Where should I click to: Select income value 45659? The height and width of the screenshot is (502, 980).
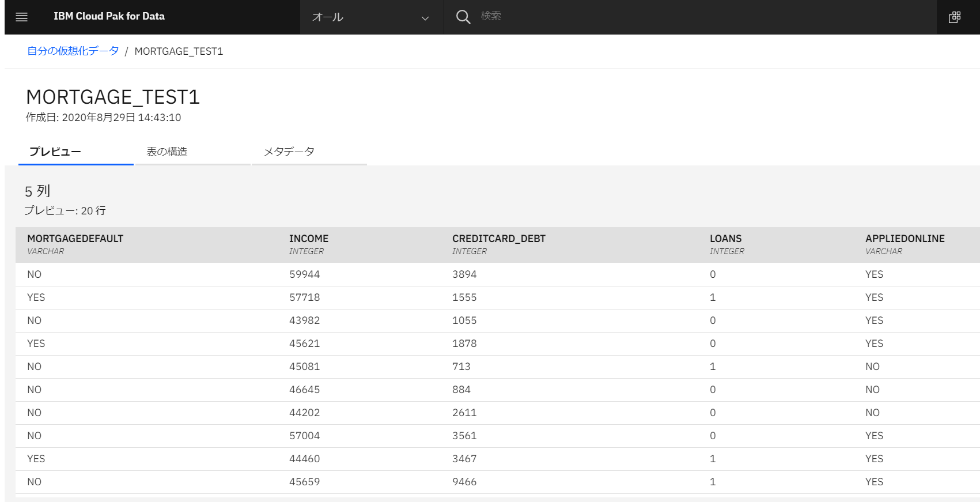pos(304,482)
